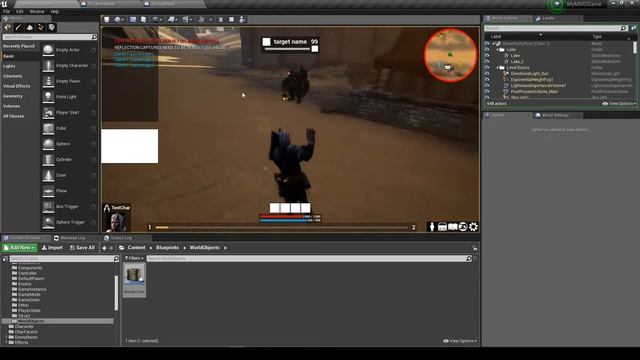Open in-game book icon in viewport HUD
640x360 pixels.
pos(452,227)
